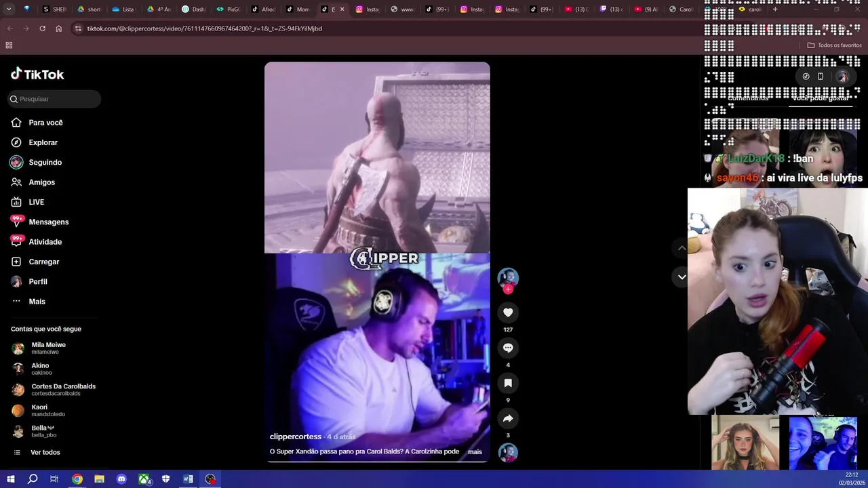This screenshot has height=488, width=868.
Task: Close the active TikTok tab
Action: click(342, 9)
